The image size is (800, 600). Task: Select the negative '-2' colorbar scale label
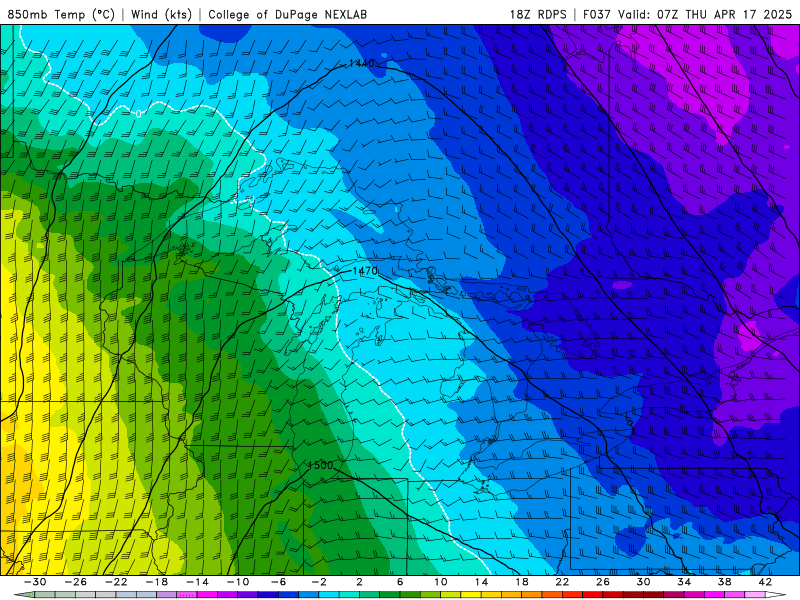319,582
